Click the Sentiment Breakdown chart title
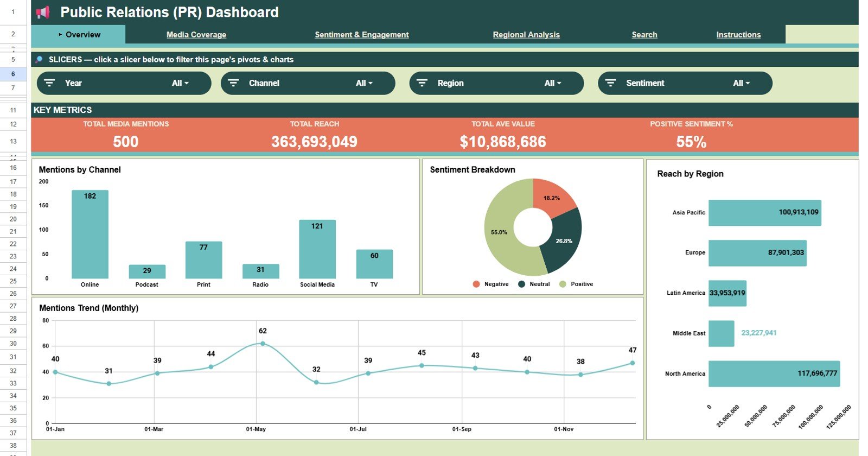868x456 pixels. click(x=473, y=169)
